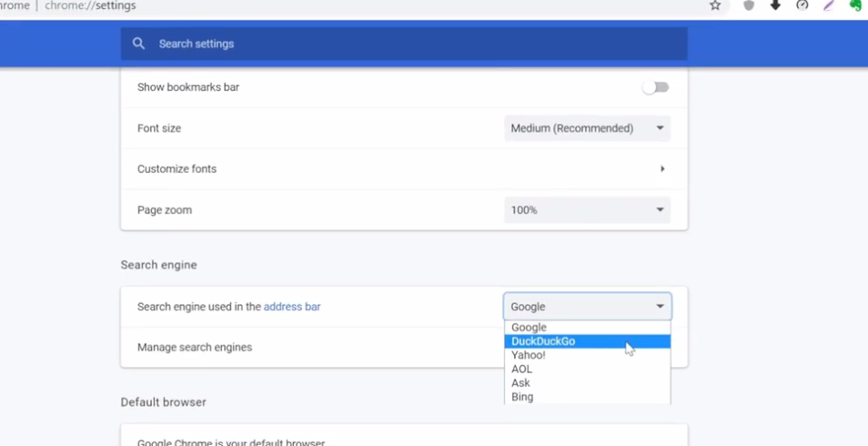Click the Default browser section heading
Screen dimensions: 868x446
(163, 402)
